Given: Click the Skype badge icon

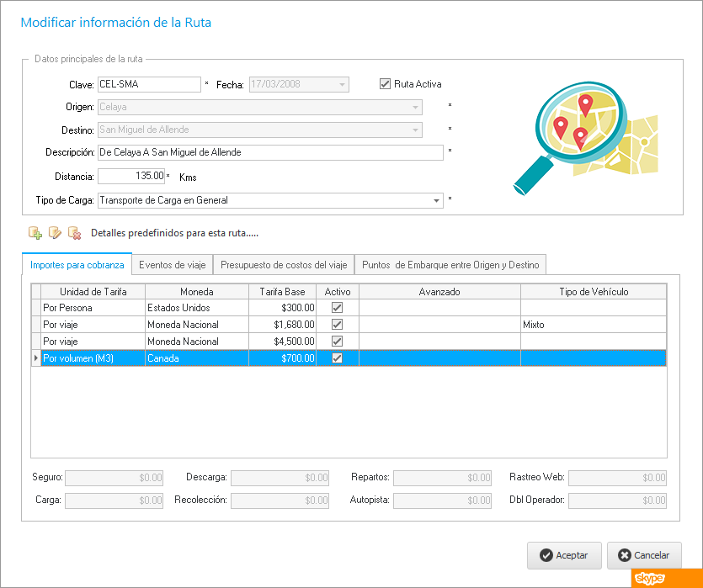Looking at the screenshot, I should point(649,578).
